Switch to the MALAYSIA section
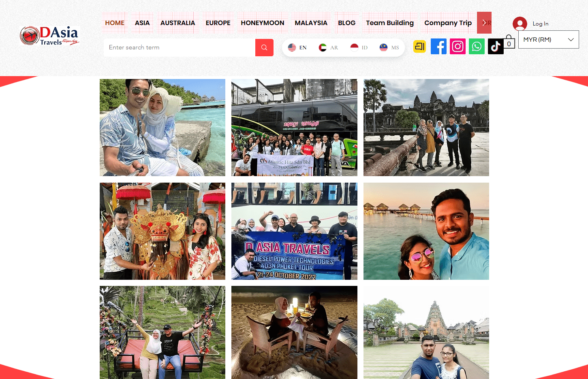Viewport: 588px width, 379px height. [311, 23]
